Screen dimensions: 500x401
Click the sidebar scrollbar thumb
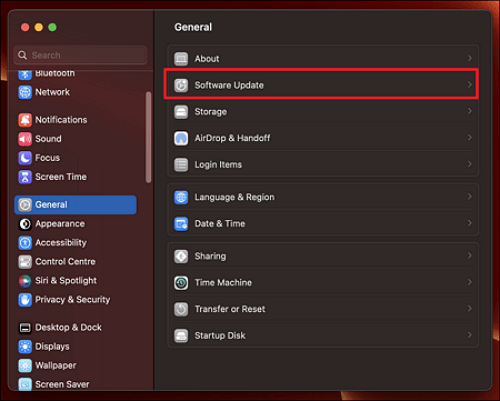pyautogui.click(x=148, y=137)
